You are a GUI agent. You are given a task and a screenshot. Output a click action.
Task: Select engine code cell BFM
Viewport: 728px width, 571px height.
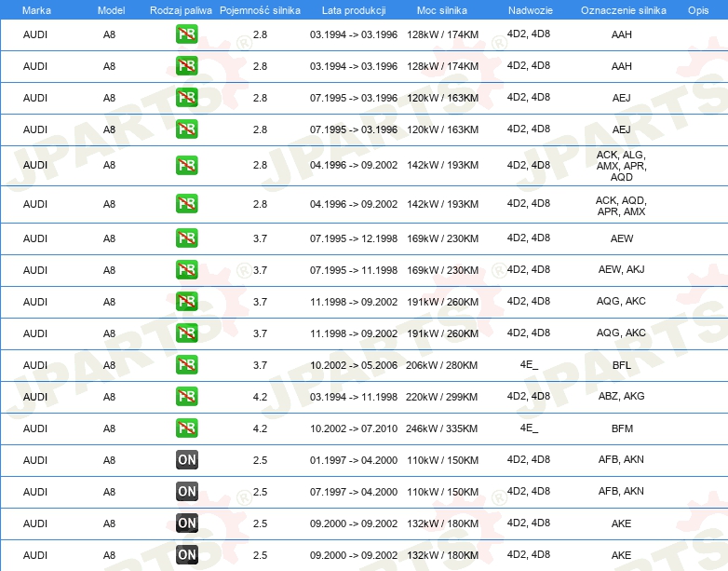622,428
